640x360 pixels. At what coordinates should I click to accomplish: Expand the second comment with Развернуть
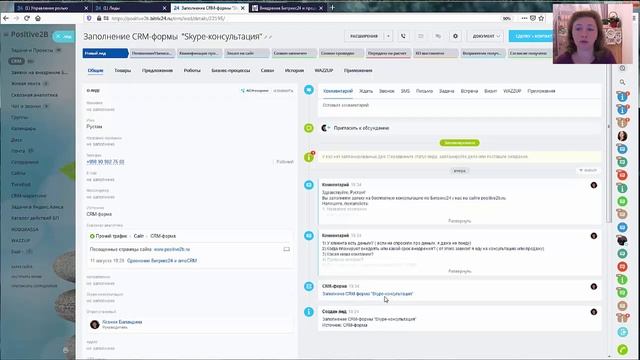(x=460, y=271)
